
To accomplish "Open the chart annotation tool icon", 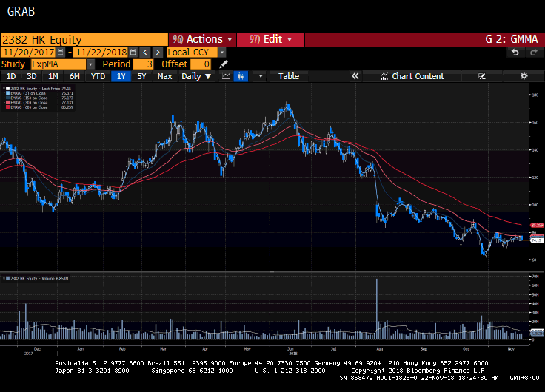I will point(481,76).
